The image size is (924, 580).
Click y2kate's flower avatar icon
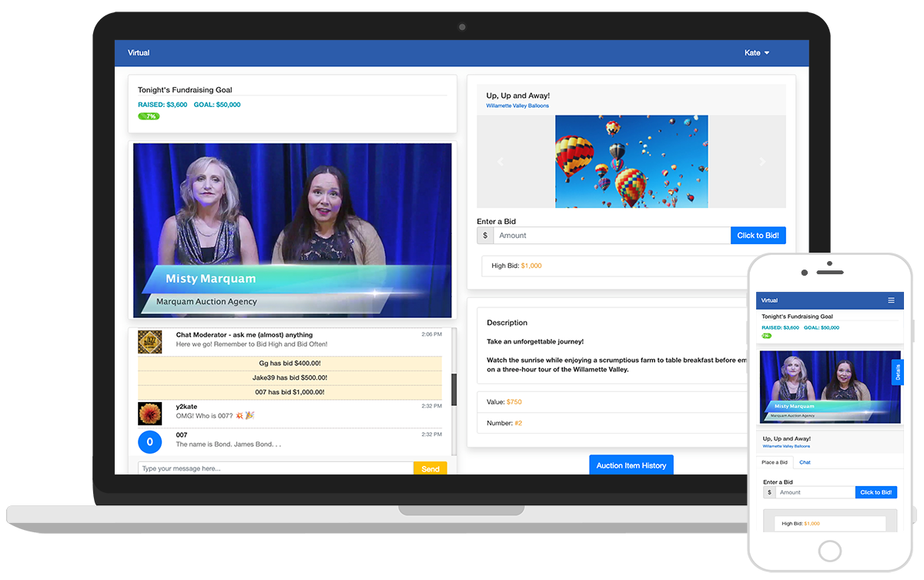tap(149, 414)
